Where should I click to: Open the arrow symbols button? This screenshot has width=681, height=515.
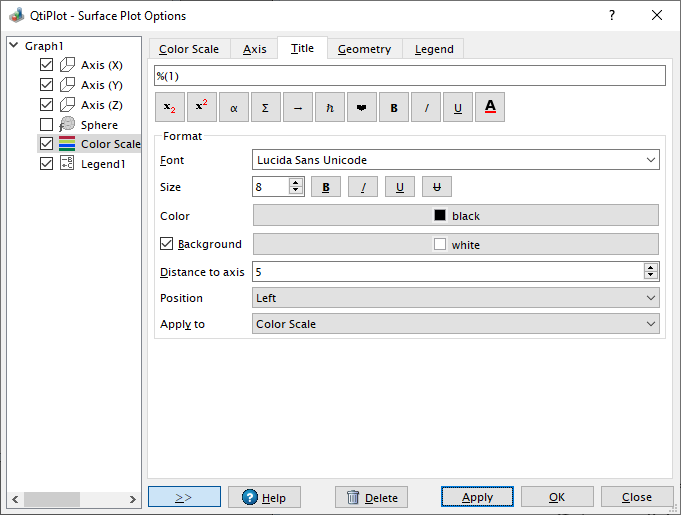pyautogui.click(x=298, y=107)
